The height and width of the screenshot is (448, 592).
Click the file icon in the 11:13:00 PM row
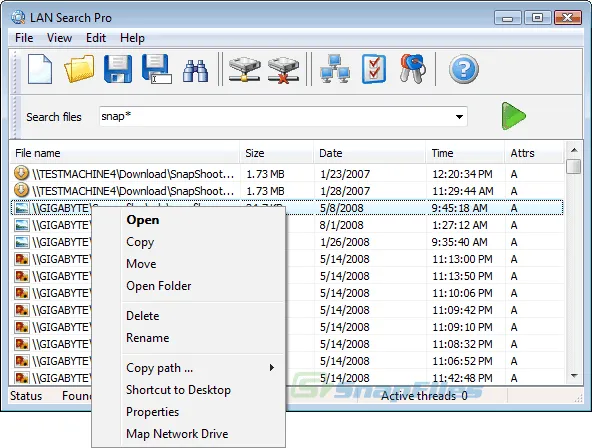click(x=22, y=259)
